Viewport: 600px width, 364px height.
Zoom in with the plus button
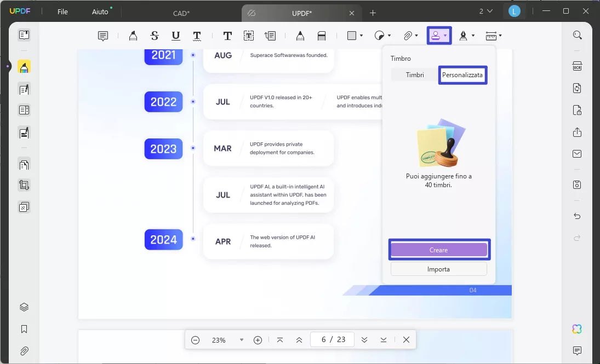click(258, 340)
